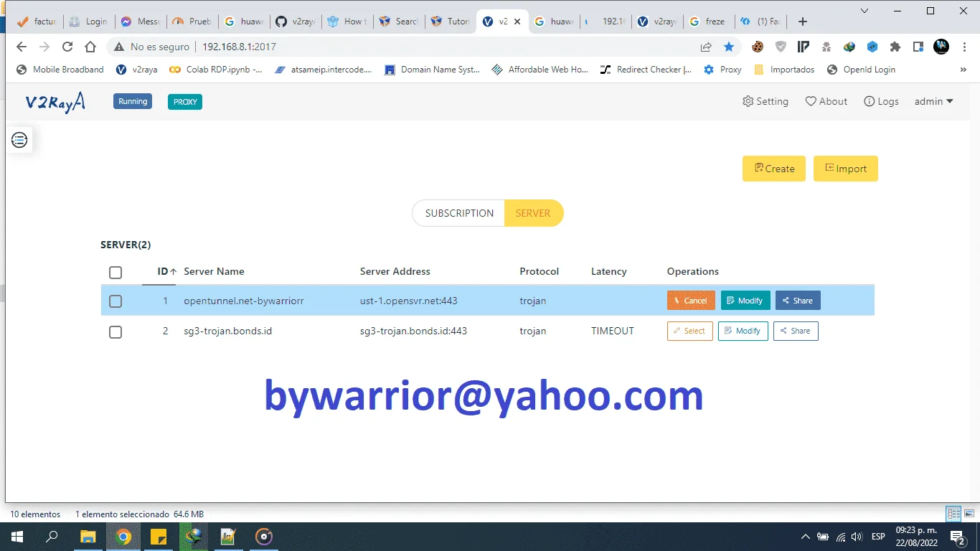Switch to the GitHub v2raya tab

tap(295, 22)
